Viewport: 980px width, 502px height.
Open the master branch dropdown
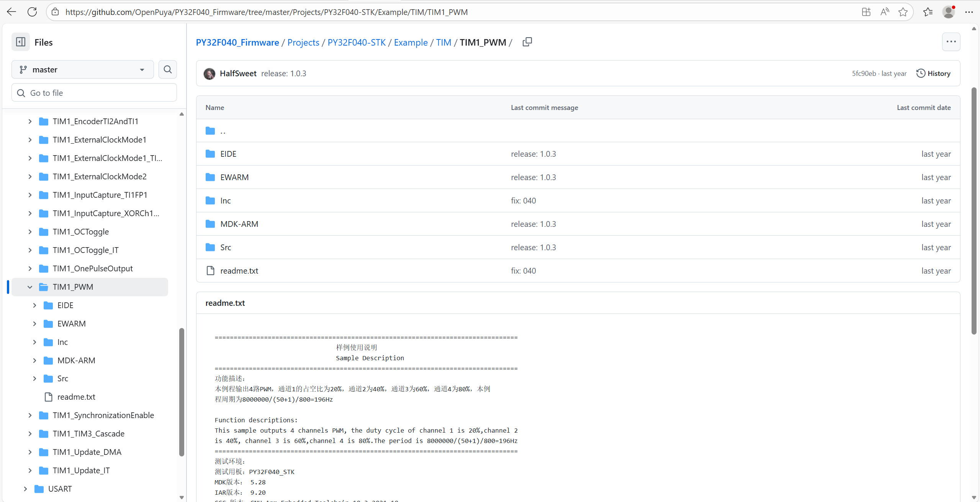pyautogui.click(x=83, y=69)
